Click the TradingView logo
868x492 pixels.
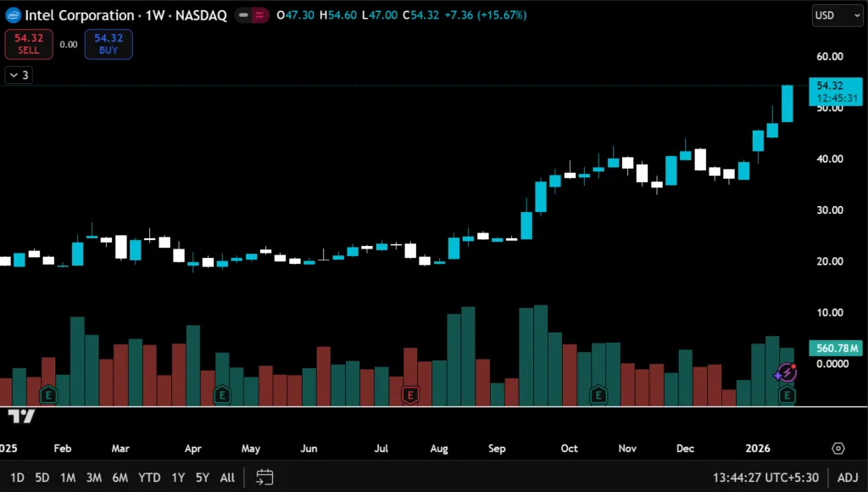(x=21, y=416)
